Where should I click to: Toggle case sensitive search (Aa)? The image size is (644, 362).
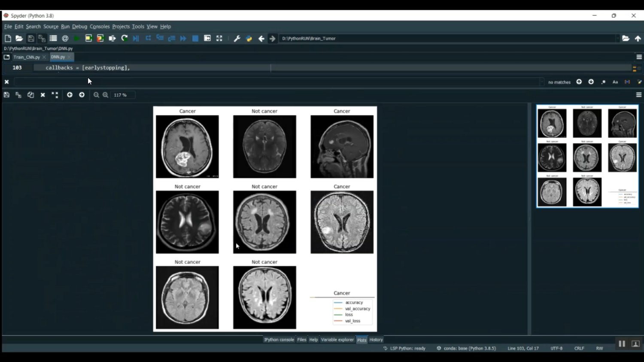click(x=615, y=82)
